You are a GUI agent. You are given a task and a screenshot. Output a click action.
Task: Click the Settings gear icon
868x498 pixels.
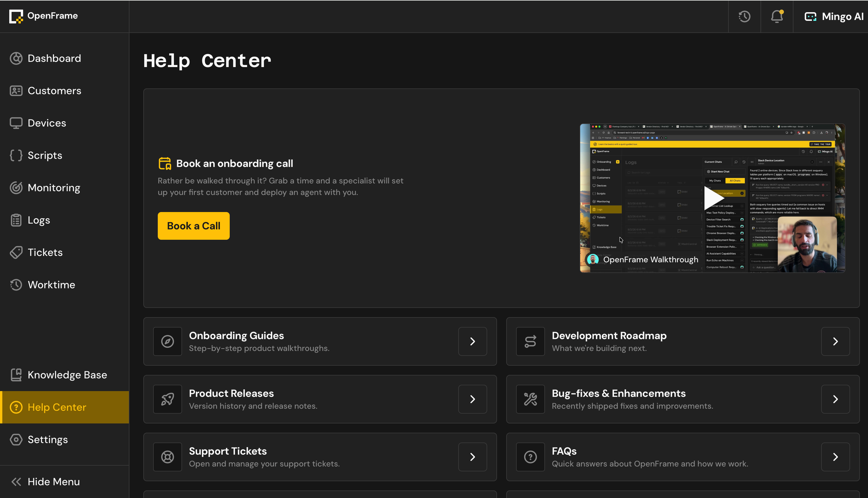coord(16,440)
